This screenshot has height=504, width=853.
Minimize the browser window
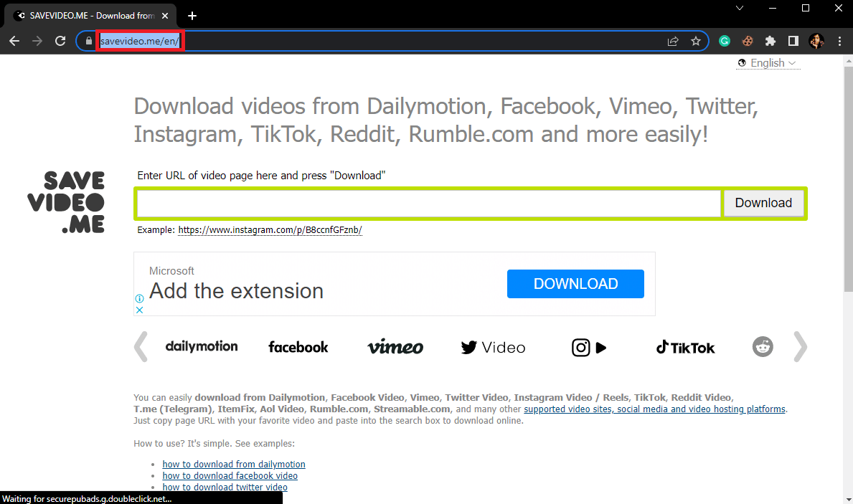point(773,8)
